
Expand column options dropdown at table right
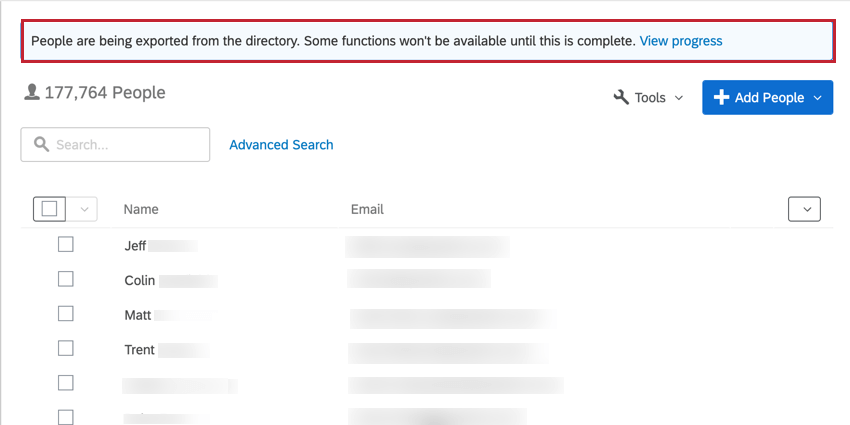(804, 209)
